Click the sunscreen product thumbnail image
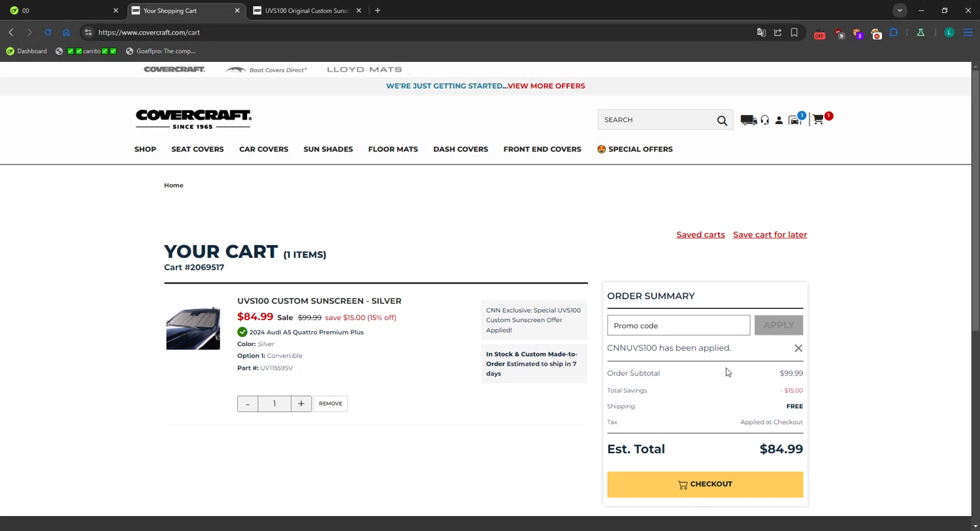 point(193,328)
